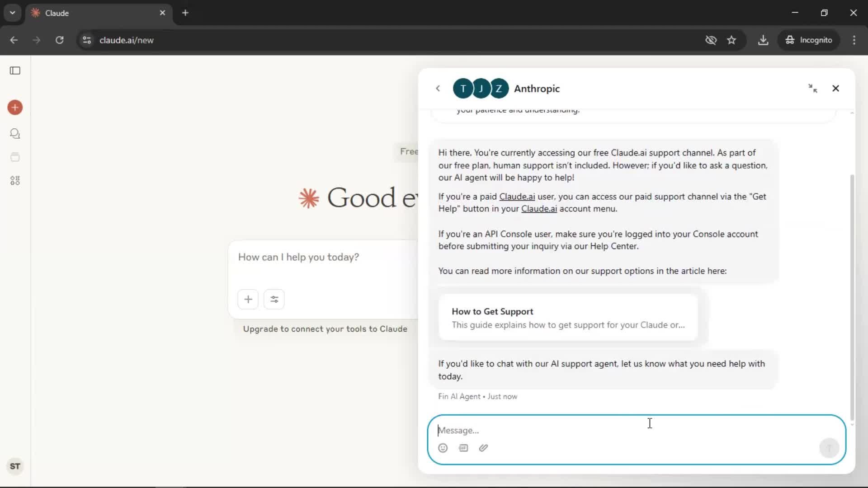Viewport: 868px width, 488px height.
Task: Open the Artifacts grid icon in the sidebar
Action: [x=15, y=181]
